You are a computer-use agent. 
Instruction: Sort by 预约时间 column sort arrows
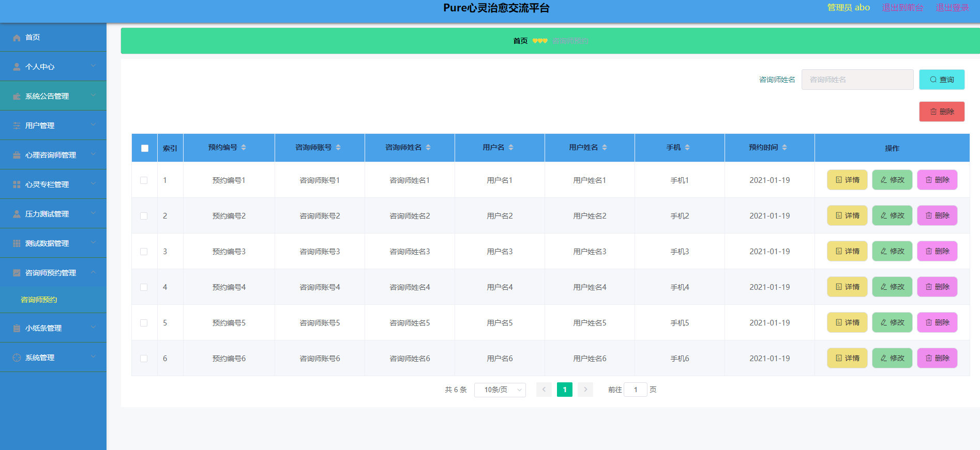tap(785, 148)
